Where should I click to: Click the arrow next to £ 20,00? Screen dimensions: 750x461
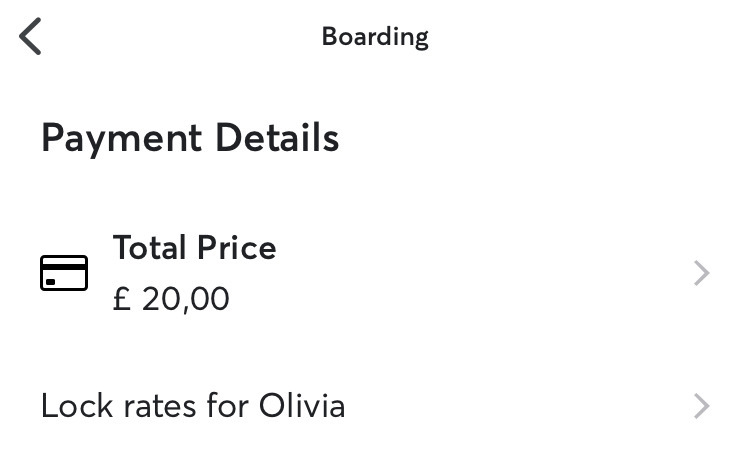[701, 273]
